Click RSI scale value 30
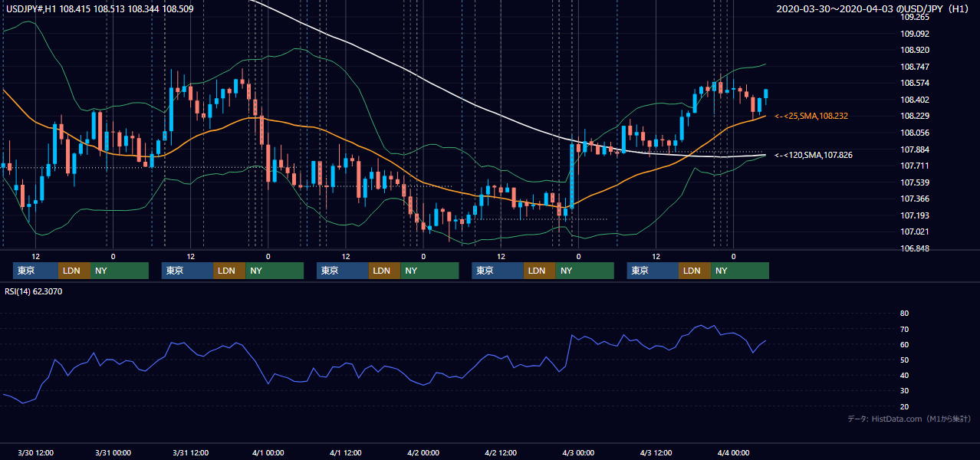This screenshot has height=460, width=980. 904,391
